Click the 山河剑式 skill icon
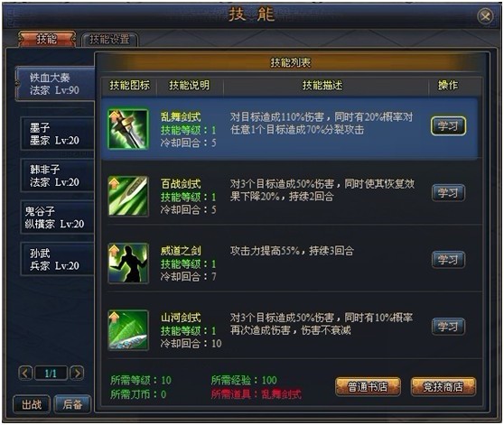Viewport: 504px width, 425px height. point(128,329)
